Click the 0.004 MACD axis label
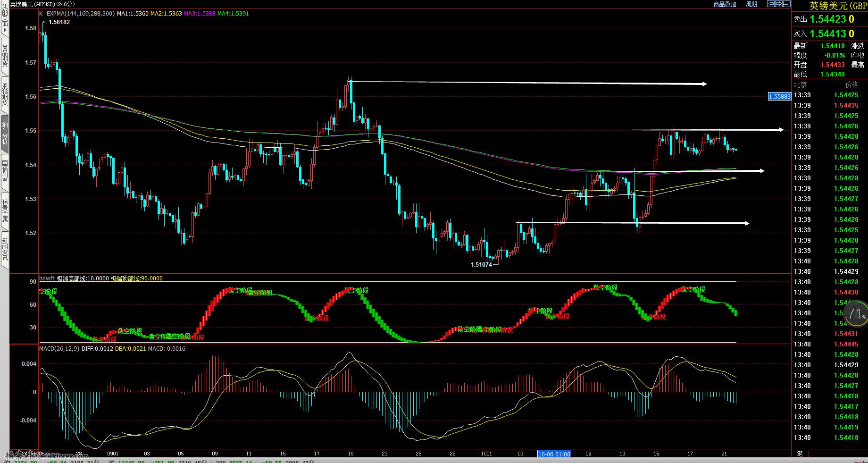 [28, 363]
